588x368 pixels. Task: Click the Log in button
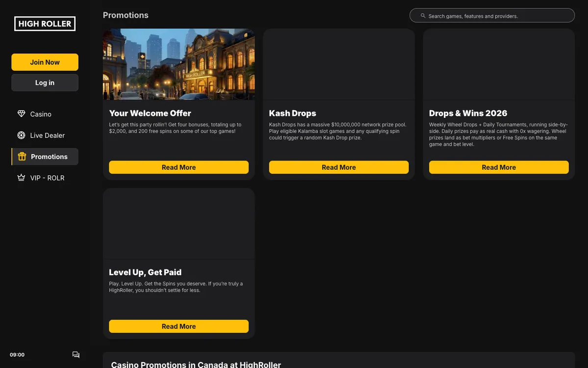[x=45, y=82]
